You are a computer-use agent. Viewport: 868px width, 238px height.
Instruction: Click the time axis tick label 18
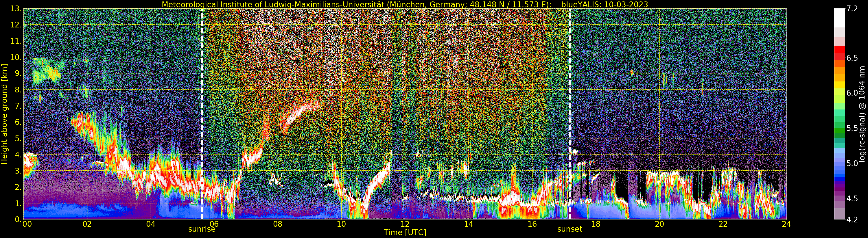[x=596, y=224]
